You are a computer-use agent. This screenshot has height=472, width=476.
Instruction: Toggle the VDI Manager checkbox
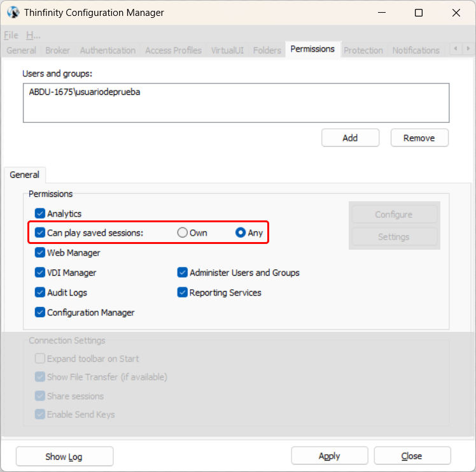(39, 273)
